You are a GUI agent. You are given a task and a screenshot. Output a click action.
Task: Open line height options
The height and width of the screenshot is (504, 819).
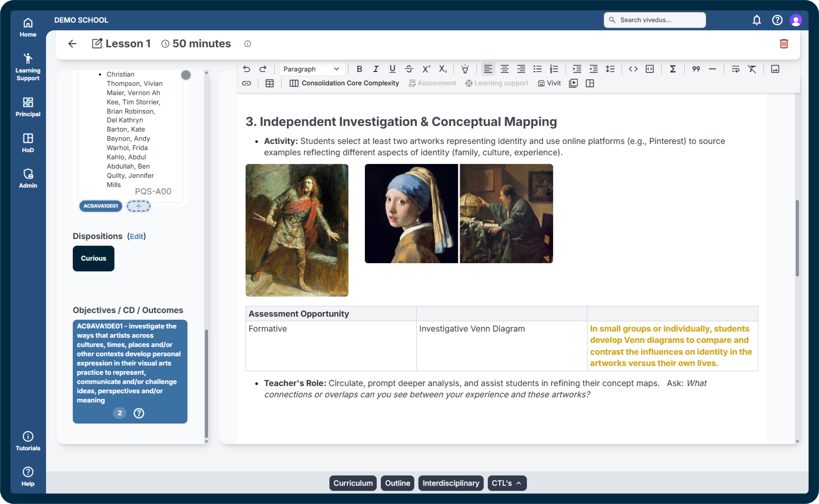pos(610,69)
